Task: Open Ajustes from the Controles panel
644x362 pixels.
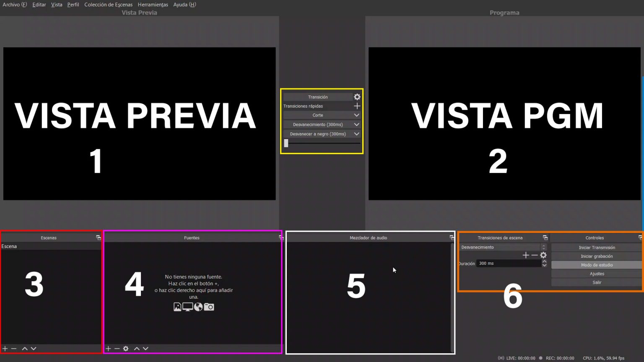Action: (x=596, y=274)
